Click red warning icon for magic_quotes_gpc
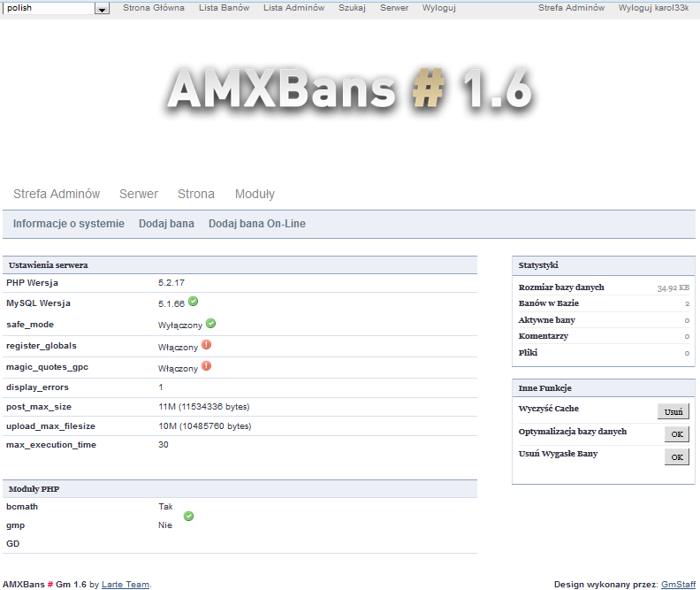 tap(206, 366)
